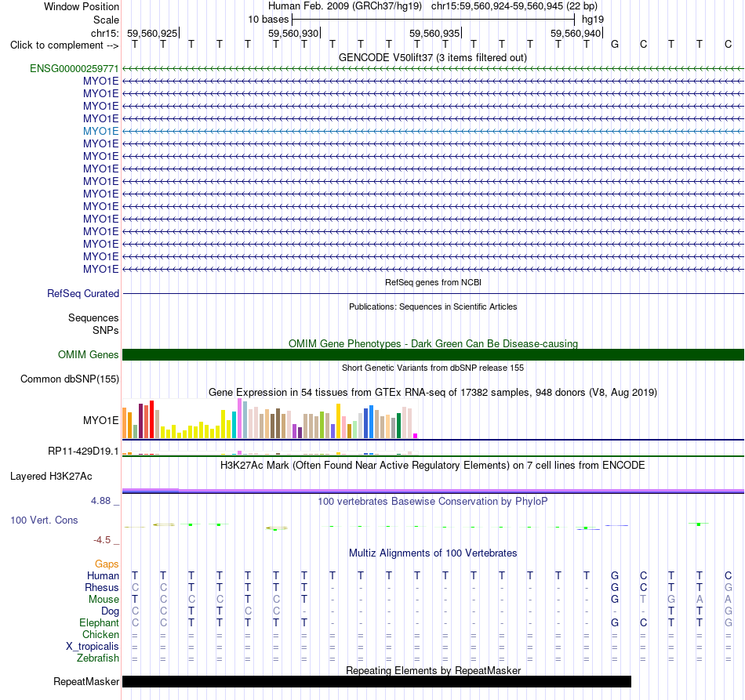Click the '10 bases' scale label
Screen dimensions: 745x700
[268, 20]
